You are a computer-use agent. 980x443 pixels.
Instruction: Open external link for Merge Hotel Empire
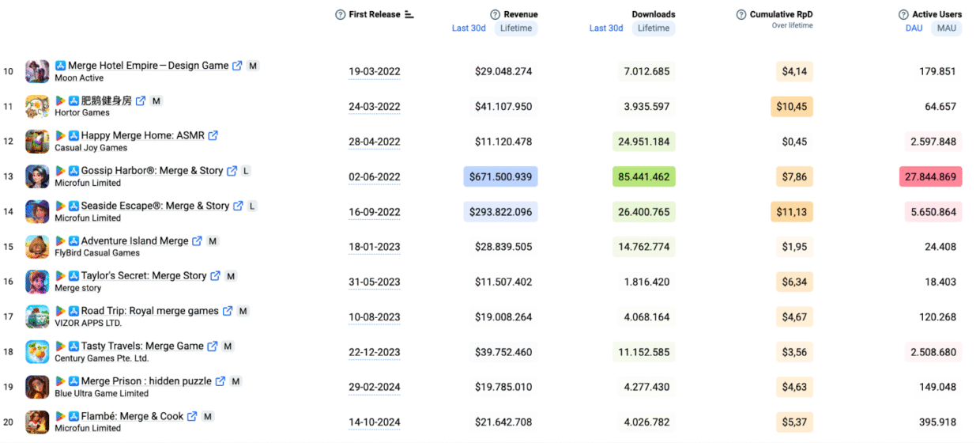(x=237, y=66)
